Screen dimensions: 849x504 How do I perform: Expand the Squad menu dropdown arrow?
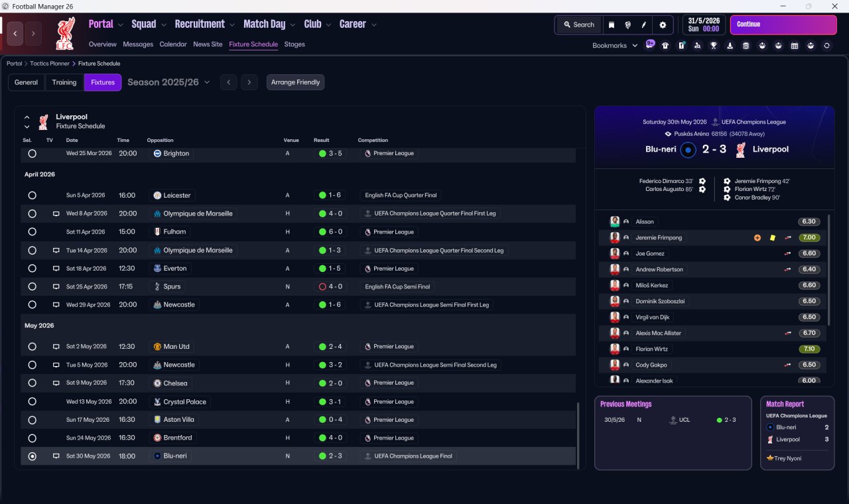[163, 25]
